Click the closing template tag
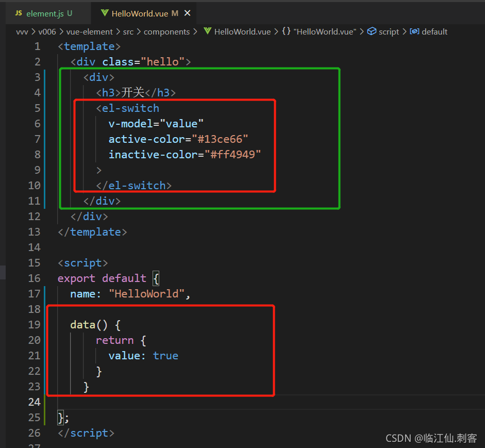 tap(92, 232)
